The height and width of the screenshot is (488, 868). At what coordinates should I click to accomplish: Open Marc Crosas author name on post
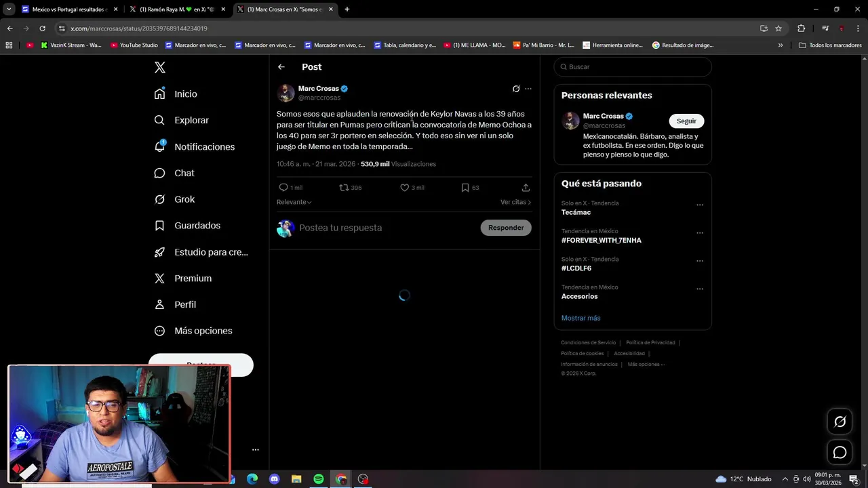(x=319, y=88)
